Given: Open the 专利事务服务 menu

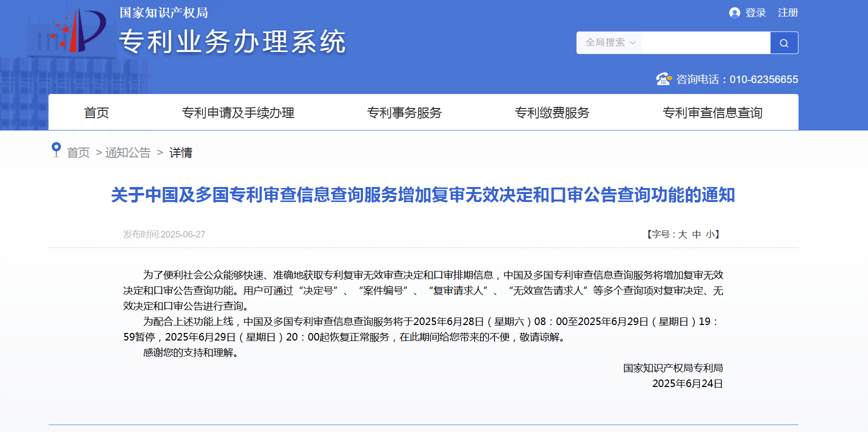Looking at the screenshot, I should point(404,113).
